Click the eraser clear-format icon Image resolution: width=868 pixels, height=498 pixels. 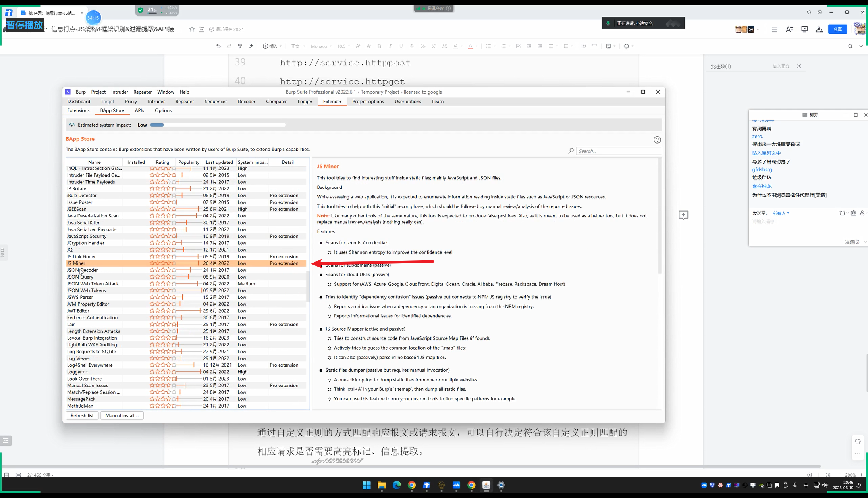[x=251, y=46]
